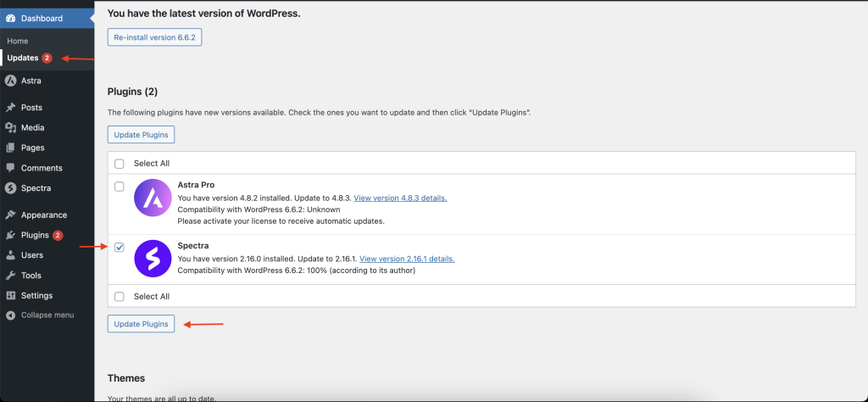Expand the Users menu item
This screenshot has height=402, width=868.
tap(32, 255)
